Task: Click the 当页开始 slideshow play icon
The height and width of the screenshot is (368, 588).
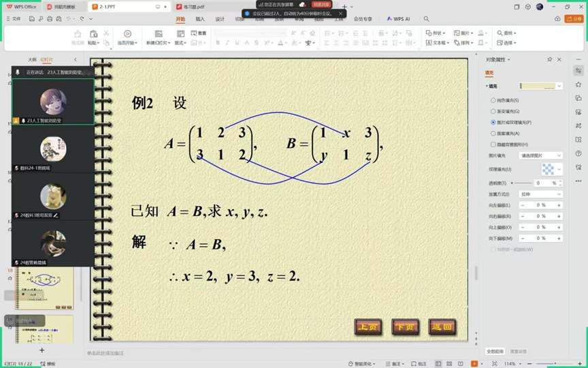Action: tap(127, 33)
